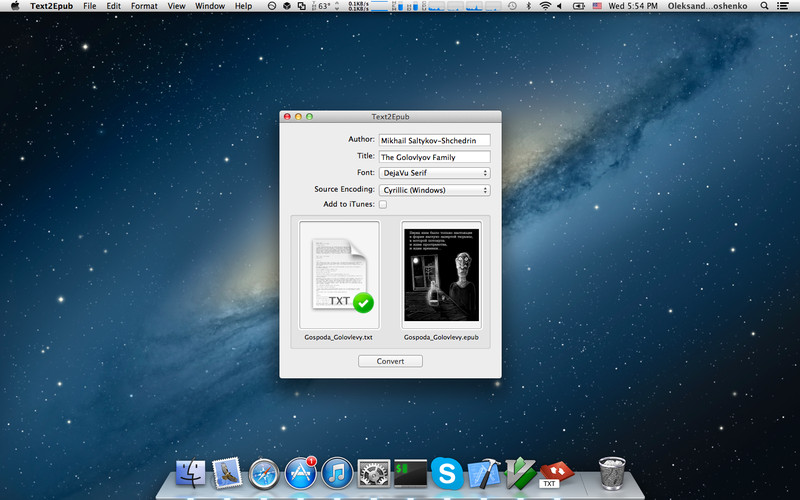Click the Gospoda_Golovlevy.epub file name
This screenshot has height=500, width=800.
[441, 337]
